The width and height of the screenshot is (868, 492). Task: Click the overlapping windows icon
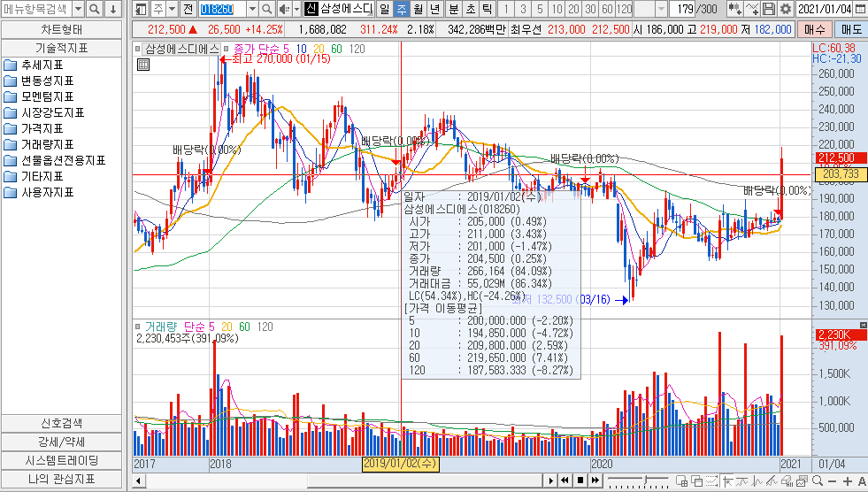[696, 480]
